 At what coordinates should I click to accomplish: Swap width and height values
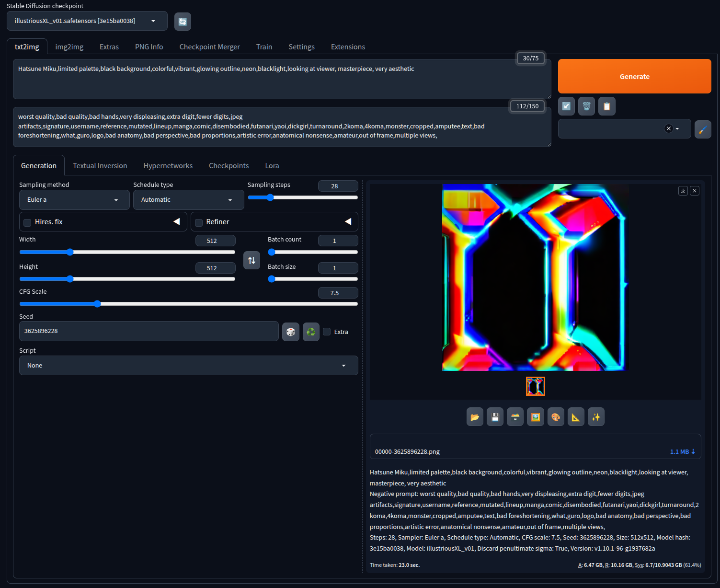pyautogui.click(x=251, y=260)
